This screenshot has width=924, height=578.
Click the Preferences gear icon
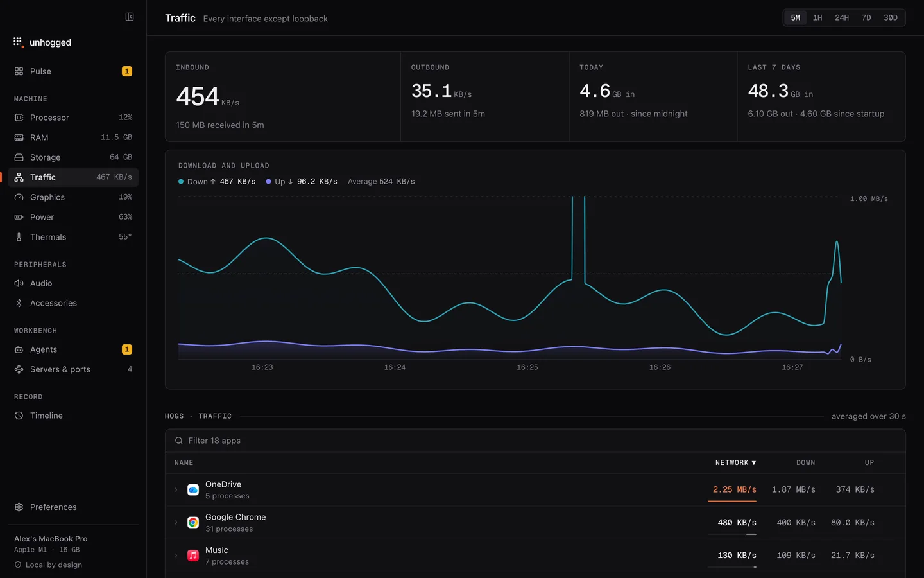[x=19, y=507]
